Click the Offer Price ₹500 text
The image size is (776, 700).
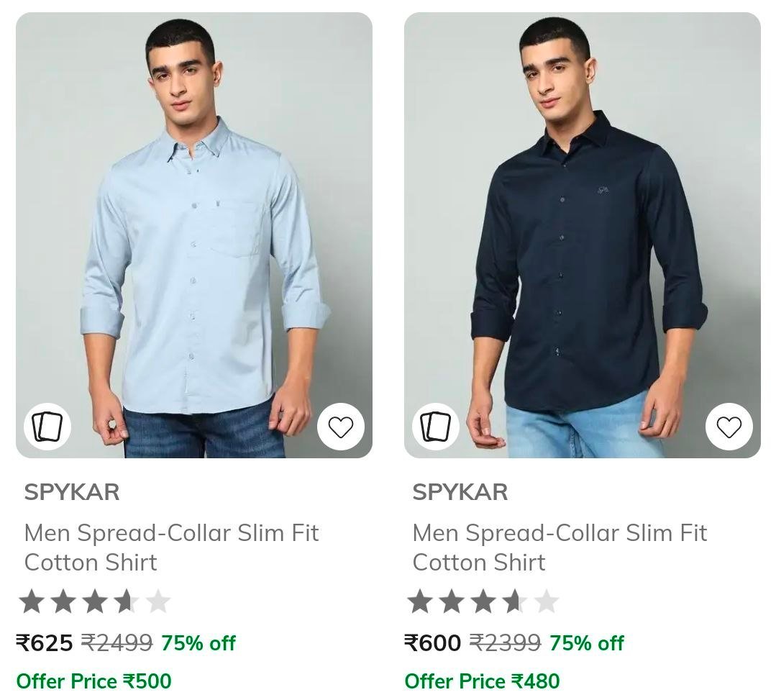(x=94, y=681)
